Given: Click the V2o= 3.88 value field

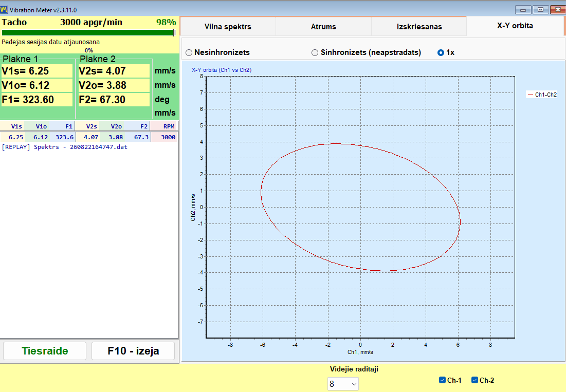Looking at the screenshot, I should [114, 85].
